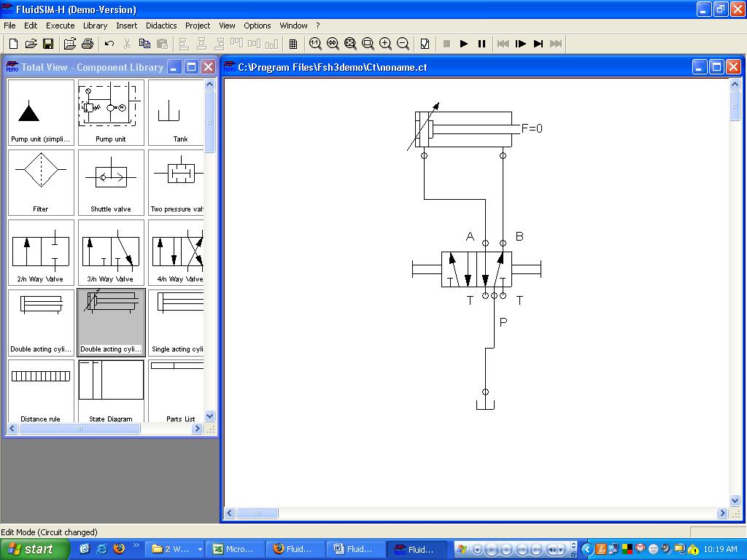The width and height of the screenshot is (747, 560).
Task: Click the tank symbol in the circuit
Action: click(485, 404)
